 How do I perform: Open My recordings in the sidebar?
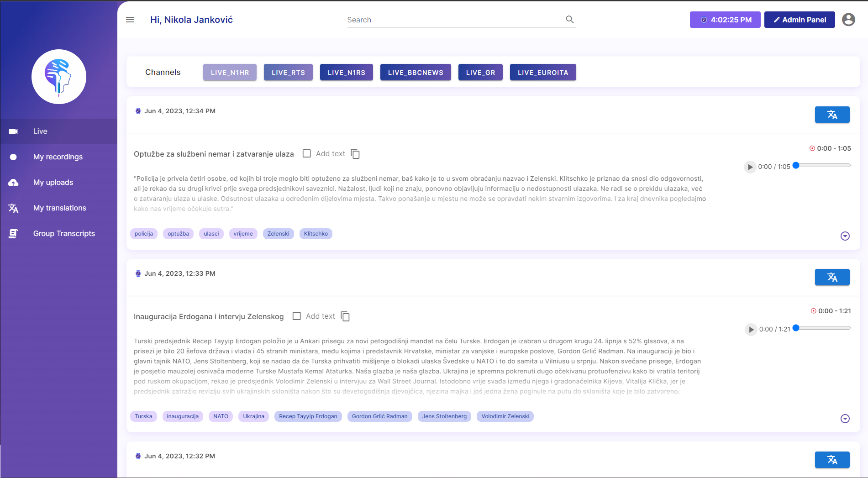58,157
